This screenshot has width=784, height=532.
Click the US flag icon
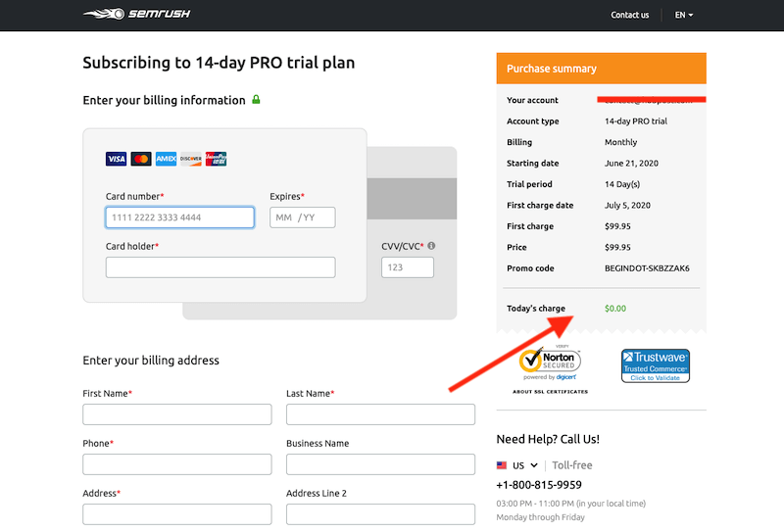pyautogui.click(x=502, y=465)
